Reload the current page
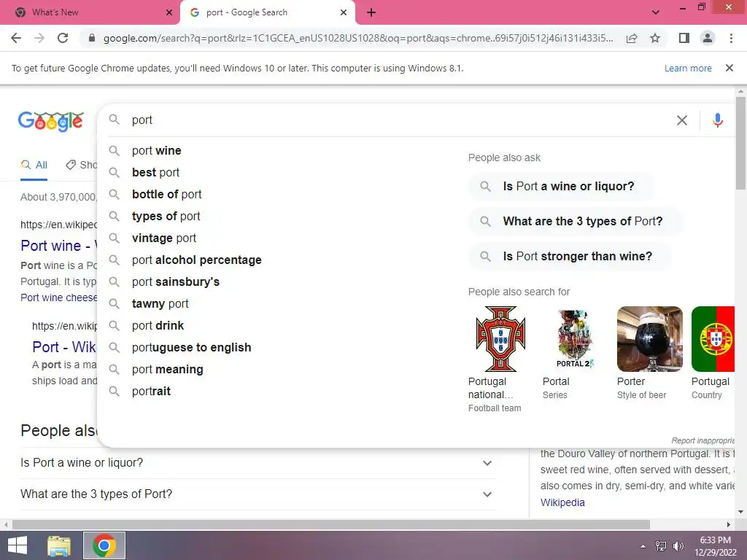The width and height of the screenshot is (747, 560). (63, 38)
